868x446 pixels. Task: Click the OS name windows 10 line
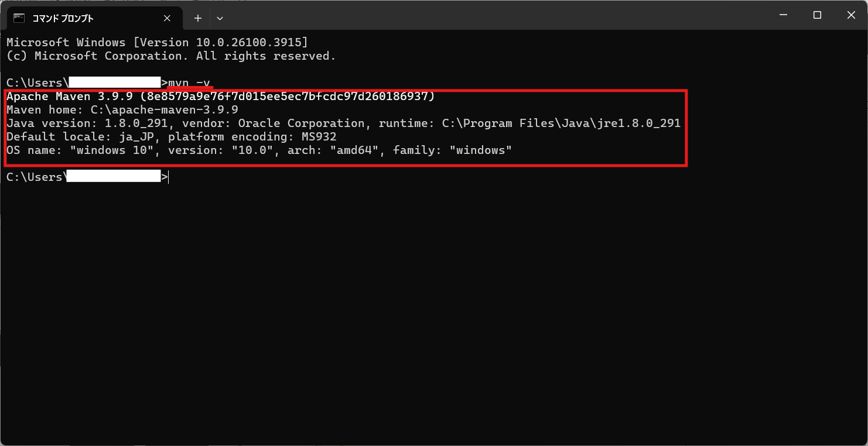[259, 150]
